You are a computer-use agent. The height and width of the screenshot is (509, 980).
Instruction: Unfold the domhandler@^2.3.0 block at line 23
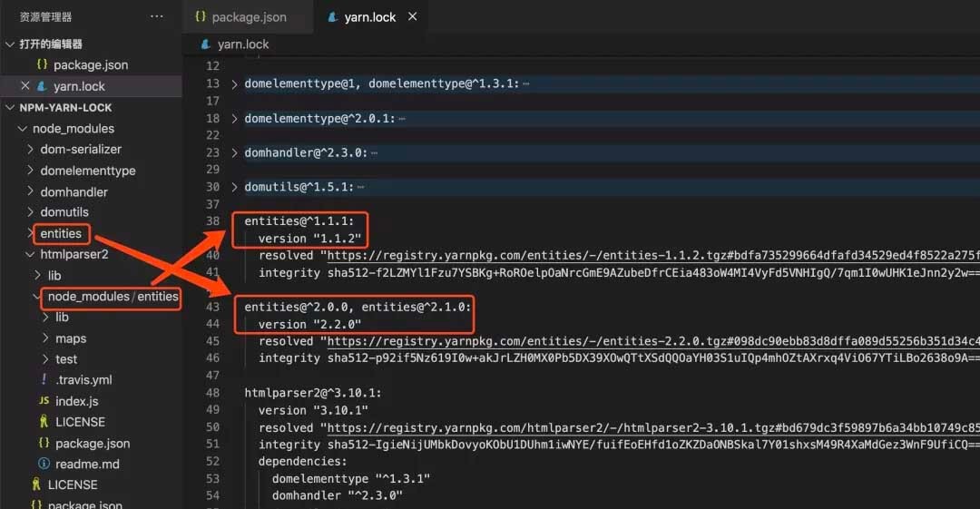tap(235, 153)
